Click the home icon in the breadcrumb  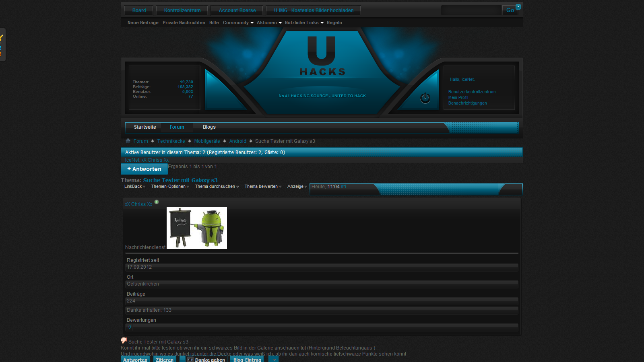pyautogui.click(x=128, y=141)
